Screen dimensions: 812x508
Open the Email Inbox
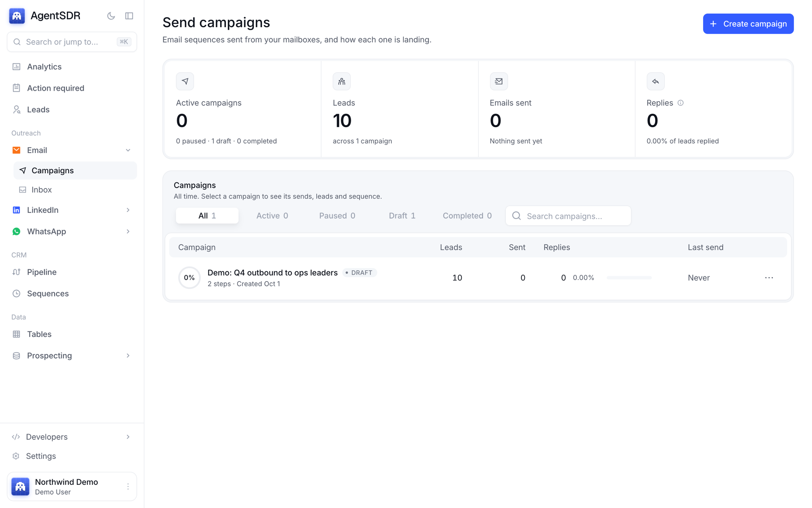(x=75, y=190)
